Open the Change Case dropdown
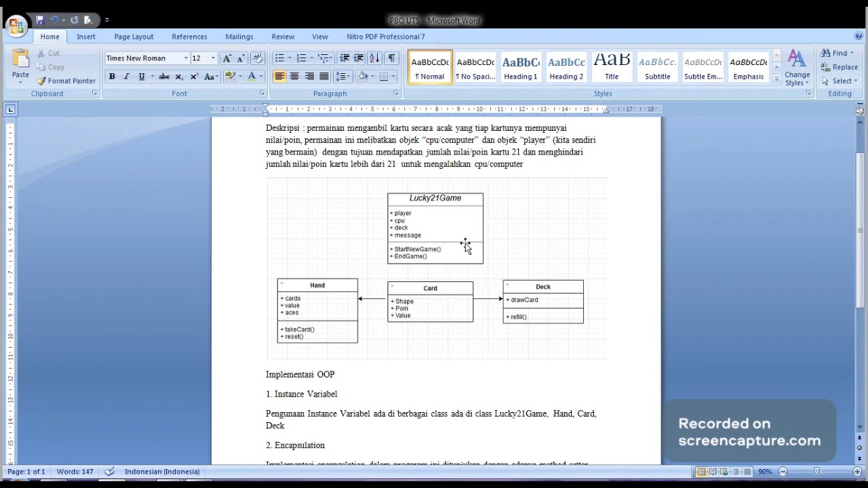The width and height of the screenshot is (868, 488). tap(211, 77)
